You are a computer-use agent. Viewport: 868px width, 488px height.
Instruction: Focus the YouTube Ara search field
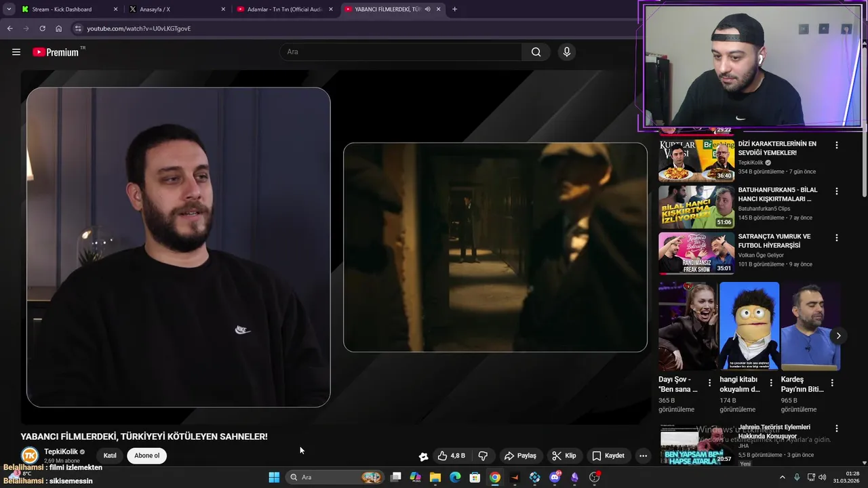(x=400, y=52)
